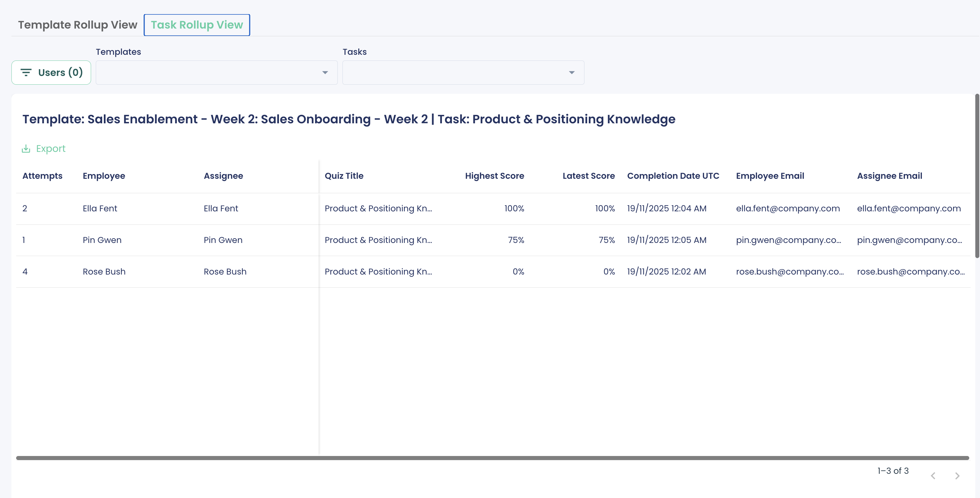This screenshot has width=980, height=498.
Task: Go to previous page arrow
Action: point(933,475)
